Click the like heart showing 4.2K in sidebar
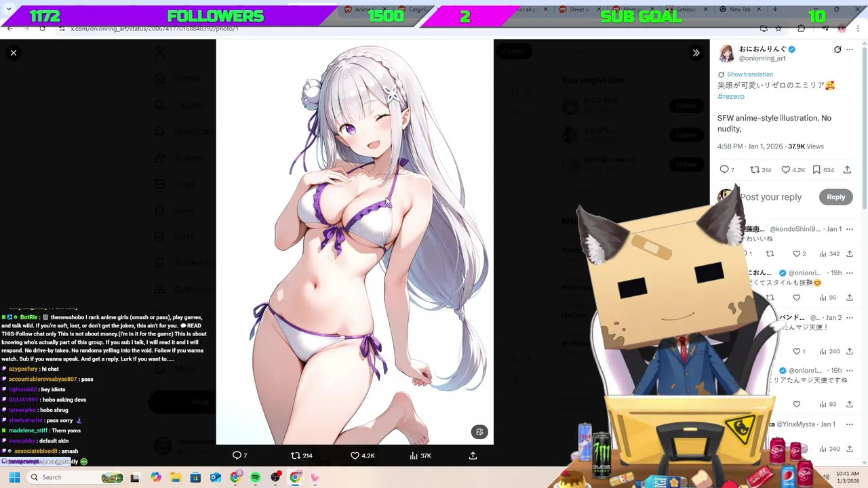This screenshot has height=488, width=868. coord(785,169)
